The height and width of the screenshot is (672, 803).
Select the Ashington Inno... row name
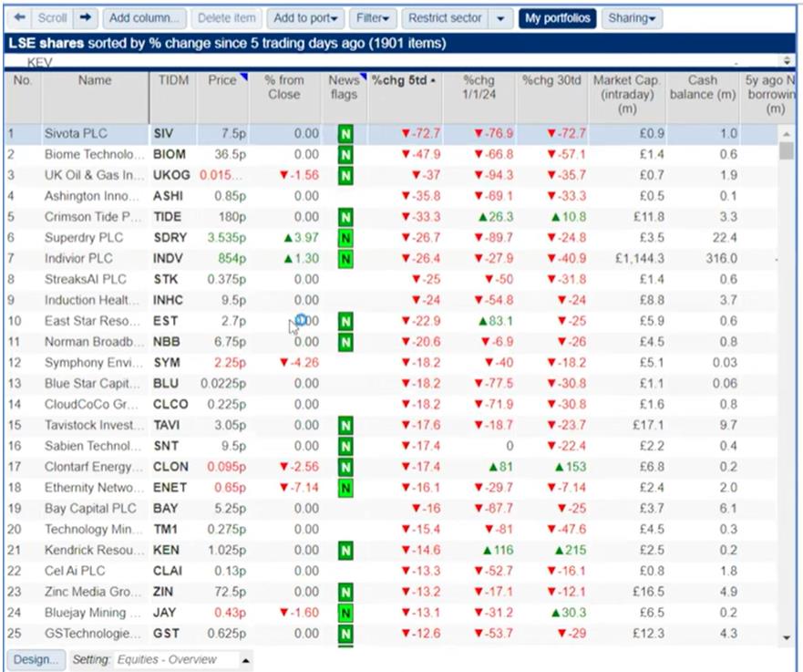tap(91, 196)
